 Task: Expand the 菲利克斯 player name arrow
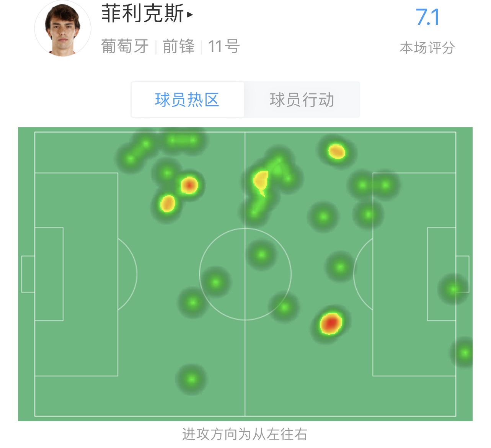tap(190, 15)
